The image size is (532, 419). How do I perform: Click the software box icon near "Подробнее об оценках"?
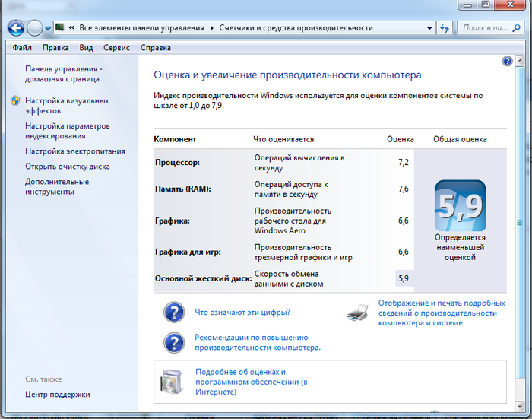tap(173, 382)
